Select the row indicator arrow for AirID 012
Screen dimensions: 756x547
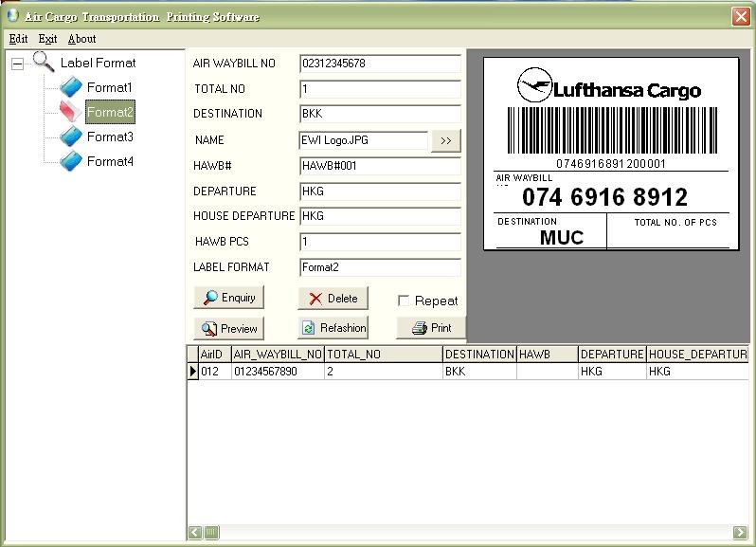[193, 371]
